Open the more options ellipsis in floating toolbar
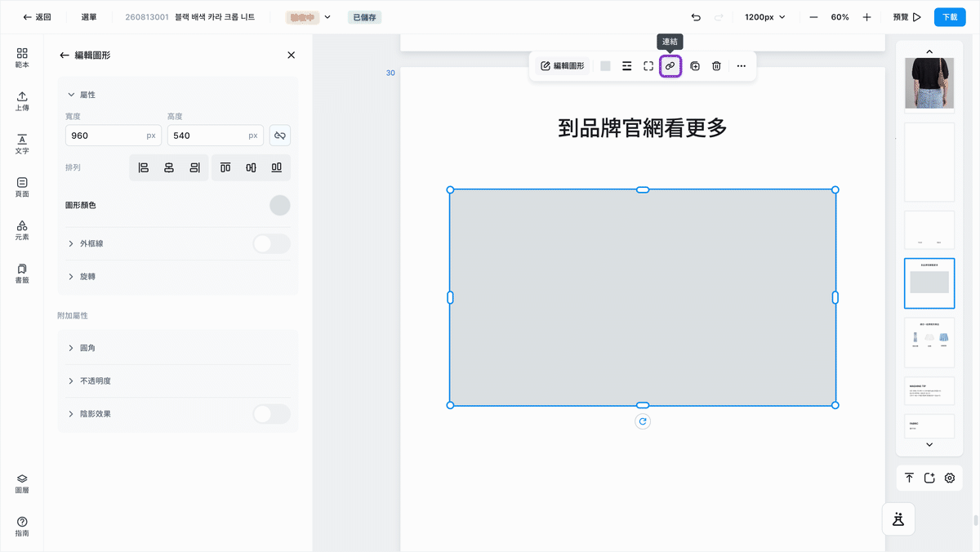The height and width of the screenshot is (552, 980). tap(741, 66)
